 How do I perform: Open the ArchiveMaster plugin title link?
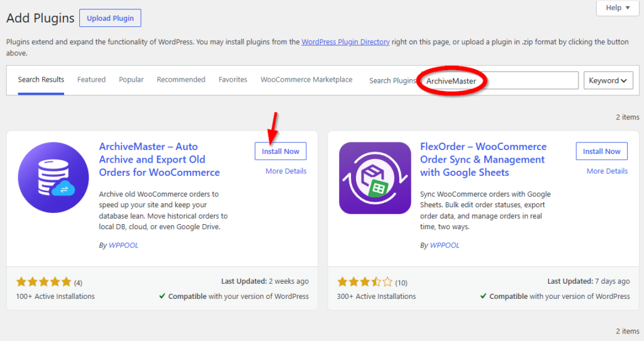[x=159, y=160]
